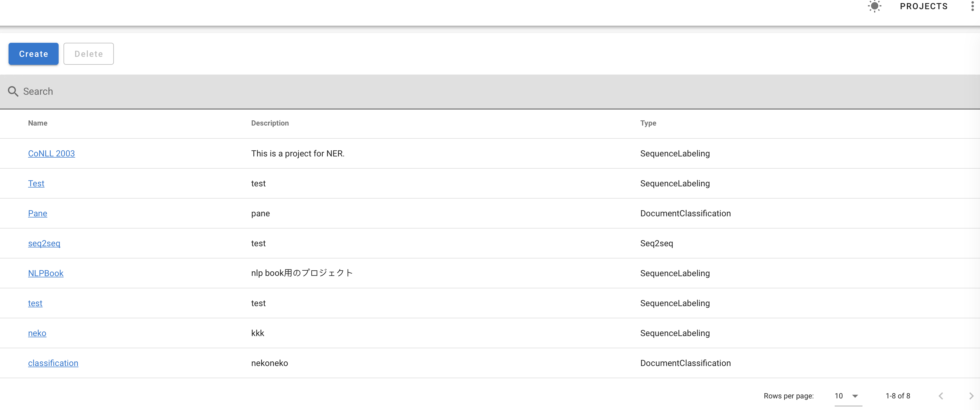Open the Test project

tap(36, 183)
